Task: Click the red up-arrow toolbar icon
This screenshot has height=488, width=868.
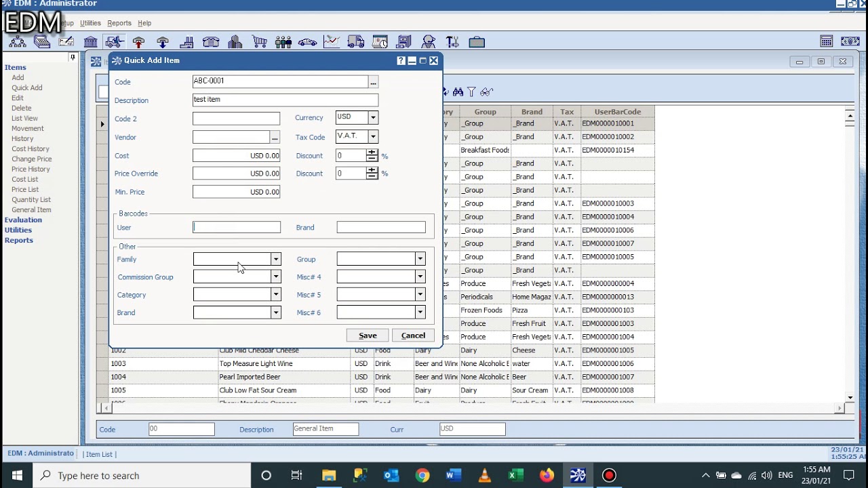Action: click(138, 42)
